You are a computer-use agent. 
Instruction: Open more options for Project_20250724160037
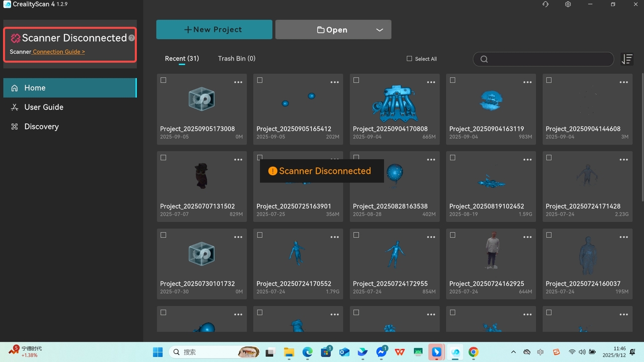[623, 237]
